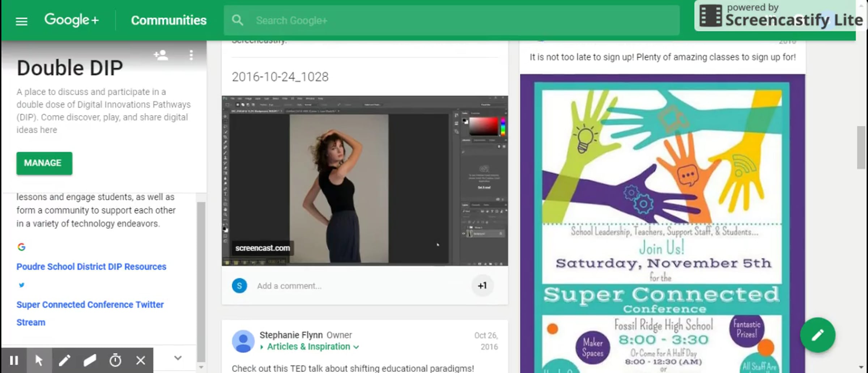Click the search magnifier icon

click(x=238, y=20)
